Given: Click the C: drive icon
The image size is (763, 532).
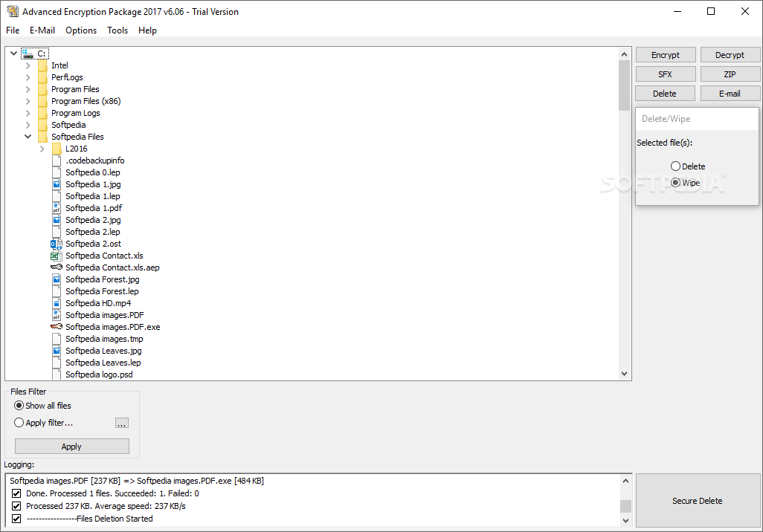Looking at the screenshot, I should pos(28,53).
